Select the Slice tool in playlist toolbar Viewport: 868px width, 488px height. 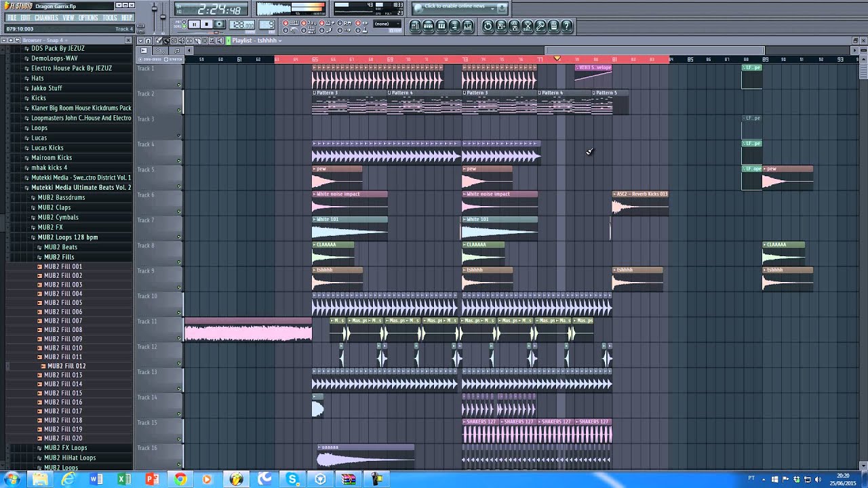tap(197, 41)
